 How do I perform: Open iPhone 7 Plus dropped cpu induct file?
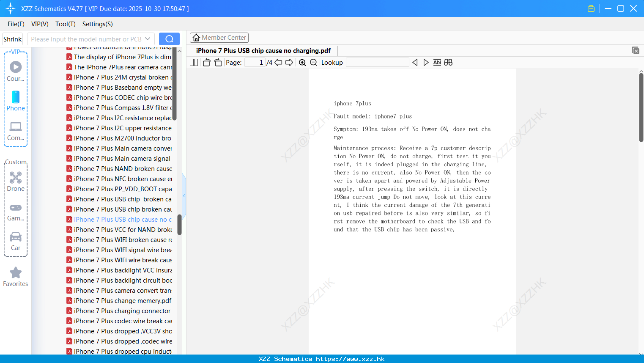click(x=119, y=351)
